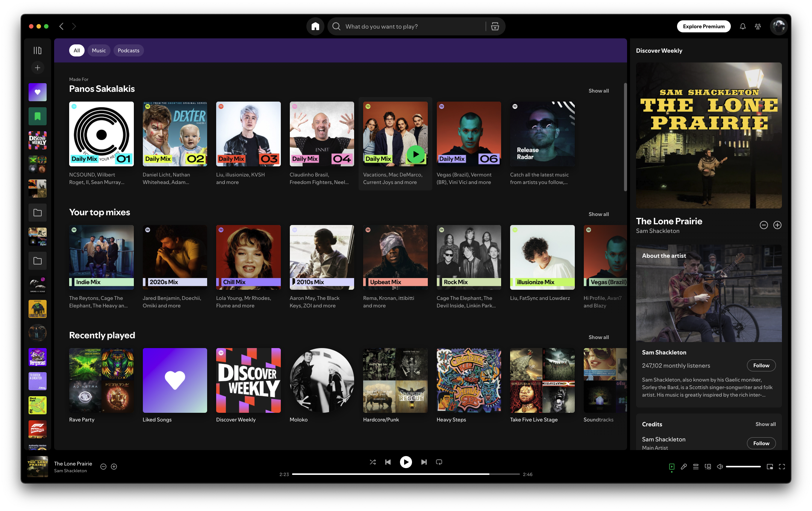Open Discover Weekly in the sidebar
This screenshot has height=511, width=812.
pos(38,140)
